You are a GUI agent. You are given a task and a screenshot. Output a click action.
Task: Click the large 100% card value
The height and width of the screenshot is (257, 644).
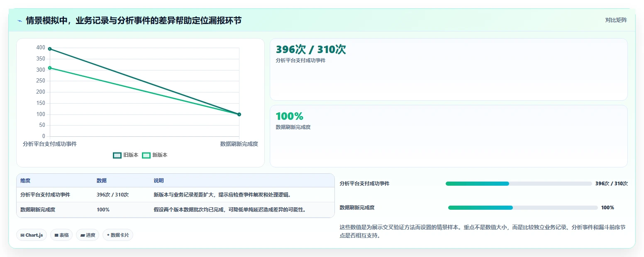click(290, 116)
